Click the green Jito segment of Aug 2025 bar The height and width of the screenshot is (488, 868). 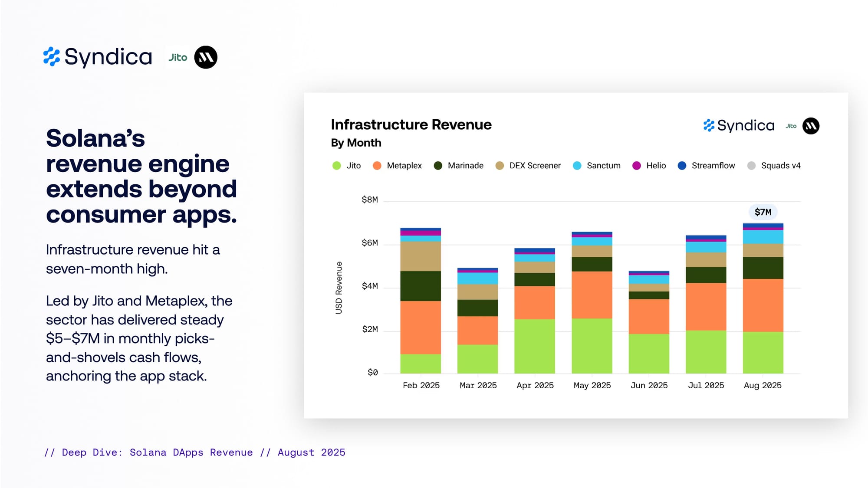[763, 353]
